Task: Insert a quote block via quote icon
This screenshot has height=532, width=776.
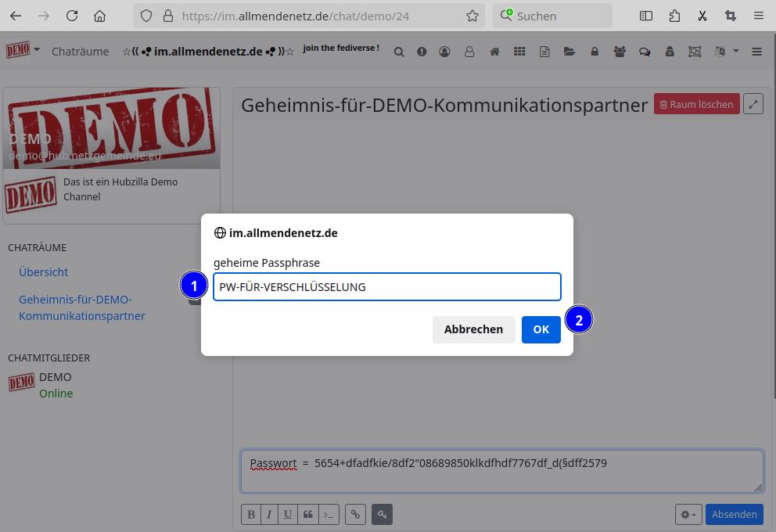Action: 308,514
